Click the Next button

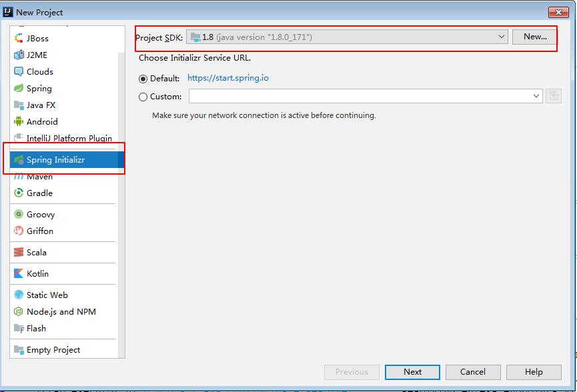[x=412, y=372]
